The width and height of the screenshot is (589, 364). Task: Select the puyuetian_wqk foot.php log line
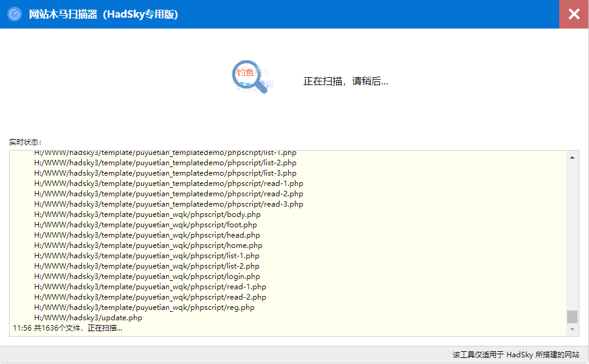(x=146, y=225)
